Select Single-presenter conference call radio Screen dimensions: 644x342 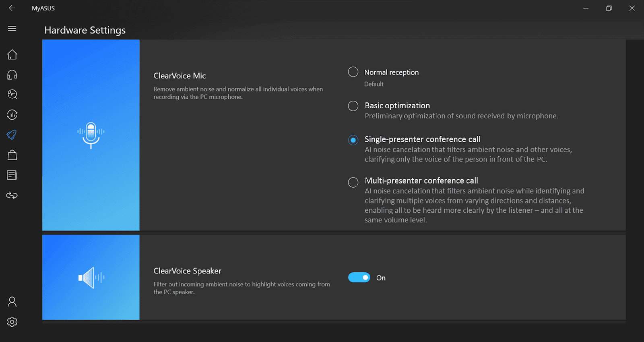(353, 140)
